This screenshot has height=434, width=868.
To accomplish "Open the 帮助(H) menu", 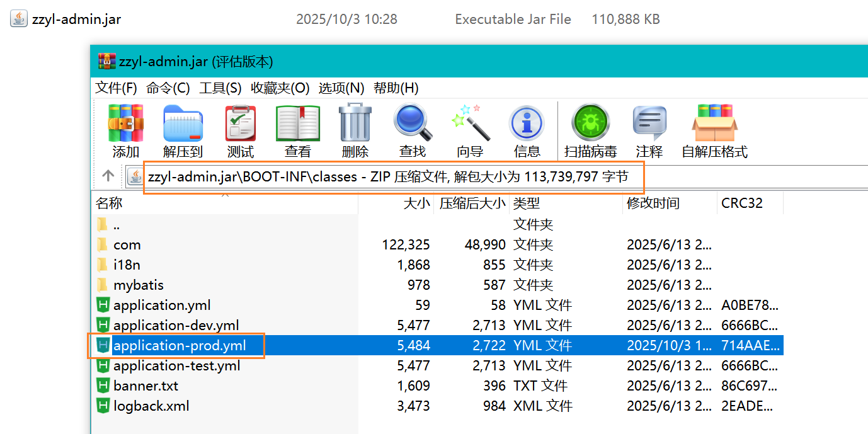I will (x=396, y=88).
